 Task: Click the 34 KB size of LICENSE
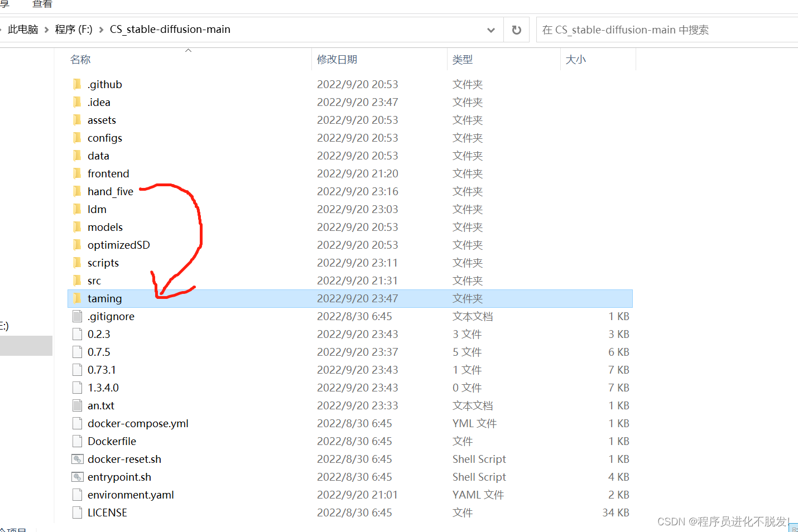point(616,512)
